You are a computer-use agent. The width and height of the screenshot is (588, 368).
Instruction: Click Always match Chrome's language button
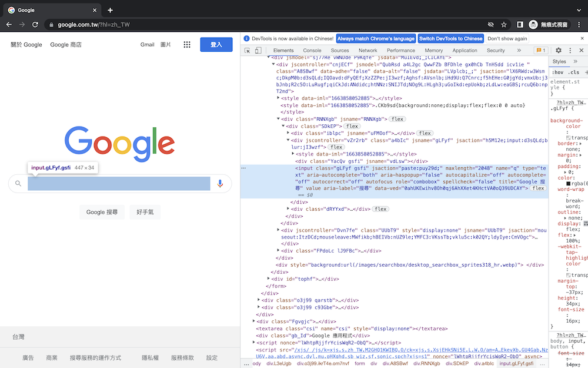tap(376, 38)
